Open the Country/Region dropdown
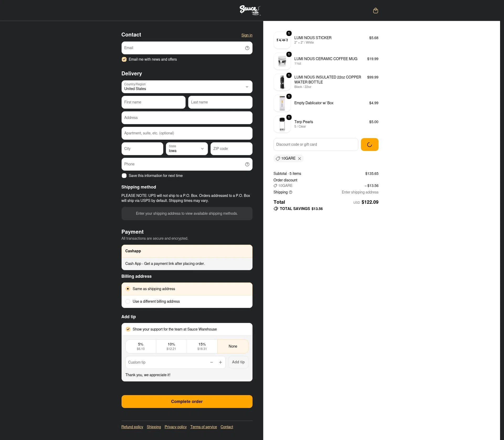The height and width of the screenshot is (440, 504). pos(187,87)
